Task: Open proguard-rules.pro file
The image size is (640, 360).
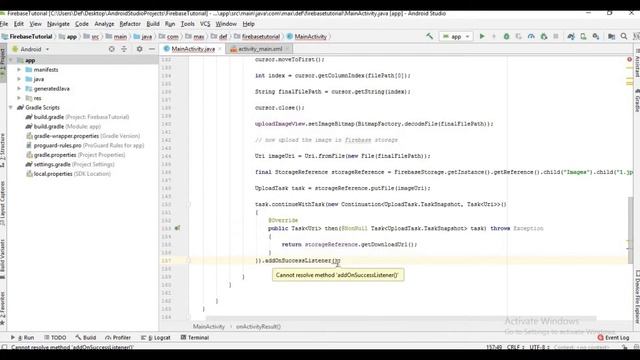Action: click(85, 145)
